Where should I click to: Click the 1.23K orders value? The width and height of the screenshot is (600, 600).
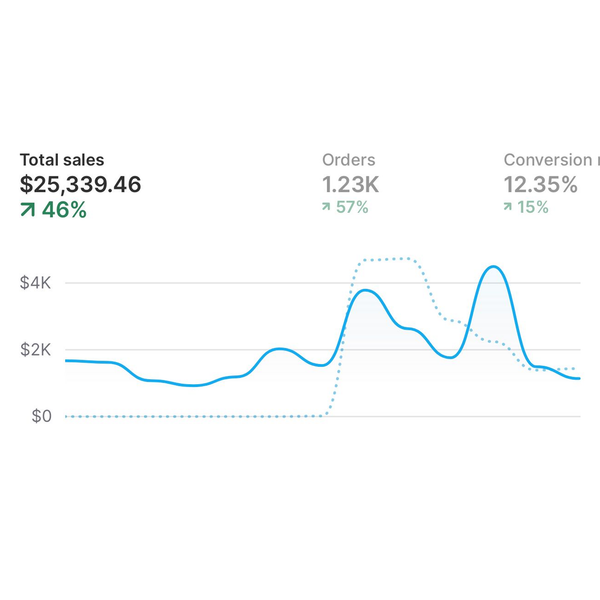point(351,184)
